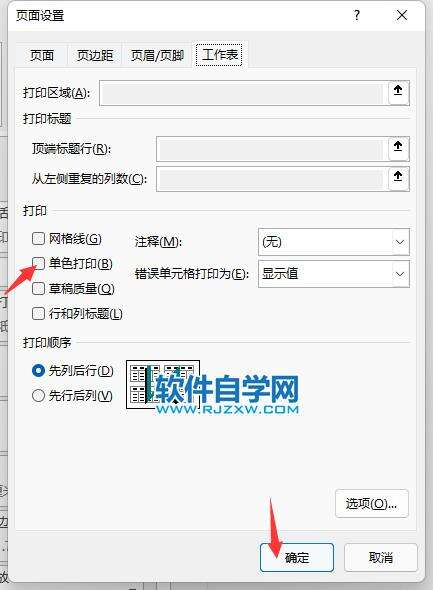Switch to the 页面 tab

pyautogui.click(x=42, y=55)
